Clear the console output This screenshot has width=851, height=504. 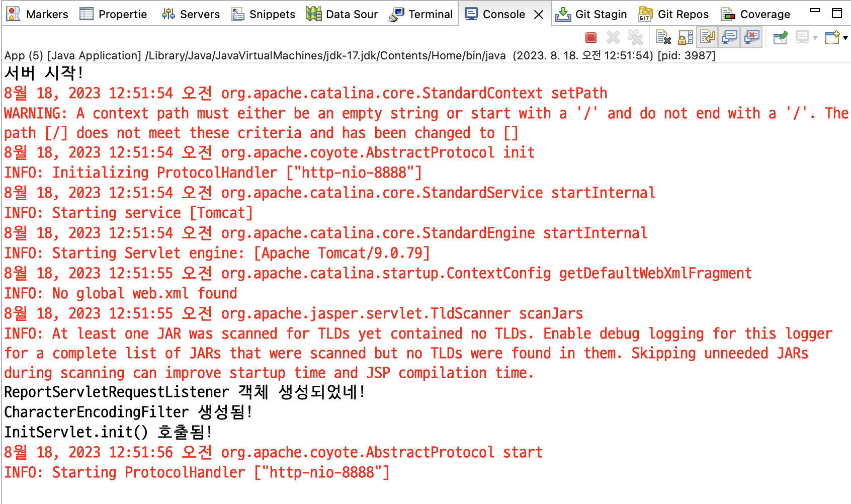(663, 38)
